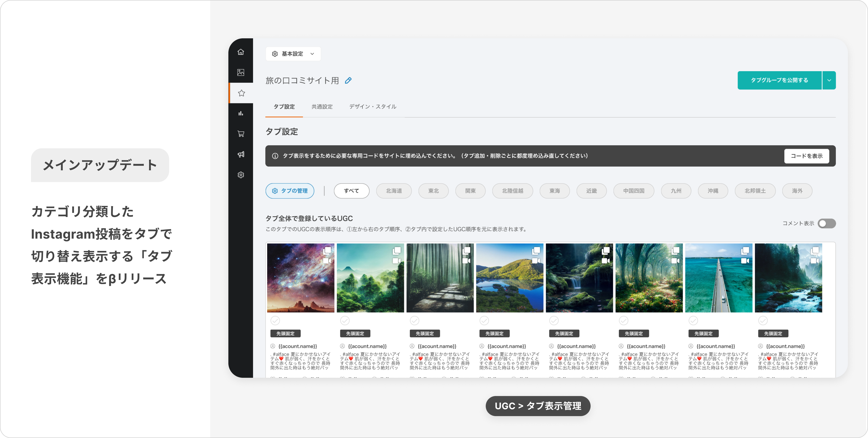Screen dimensions: 868x438
Task: Click the gear settings sidebar icon
Action: click(240, 175)
